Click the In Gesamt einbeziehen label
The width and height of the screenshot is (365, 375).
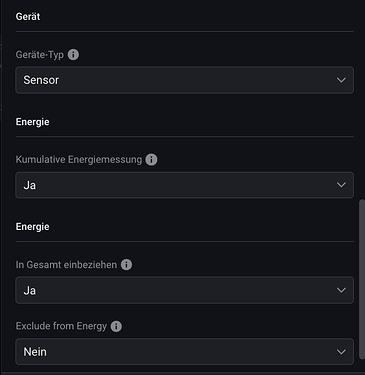coord(66,265)
